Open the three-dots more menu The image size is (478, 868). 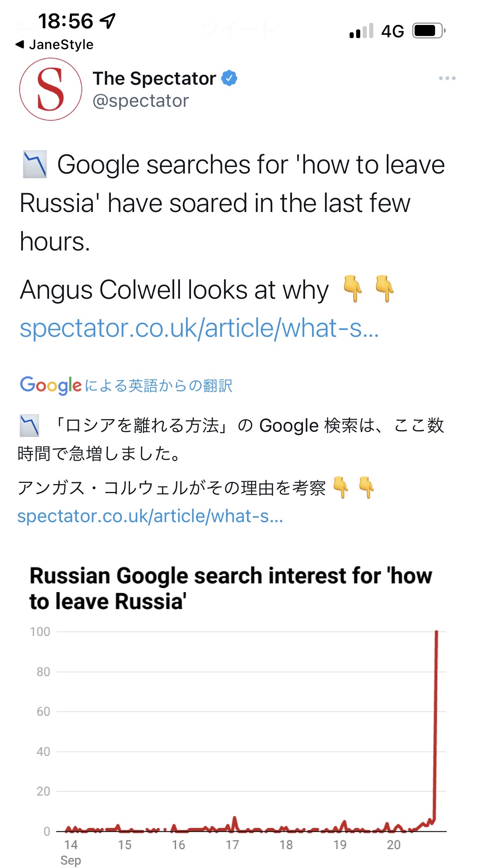447,78
